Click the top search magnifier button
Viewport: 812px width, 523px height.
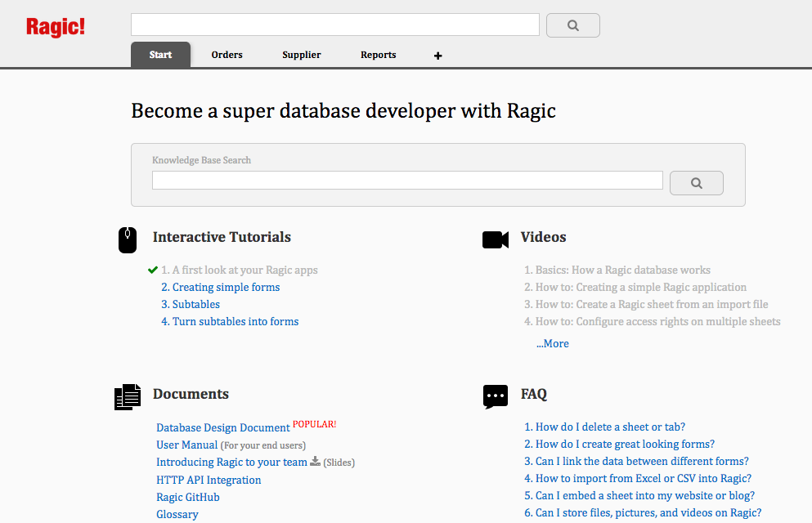click(572, 25)
